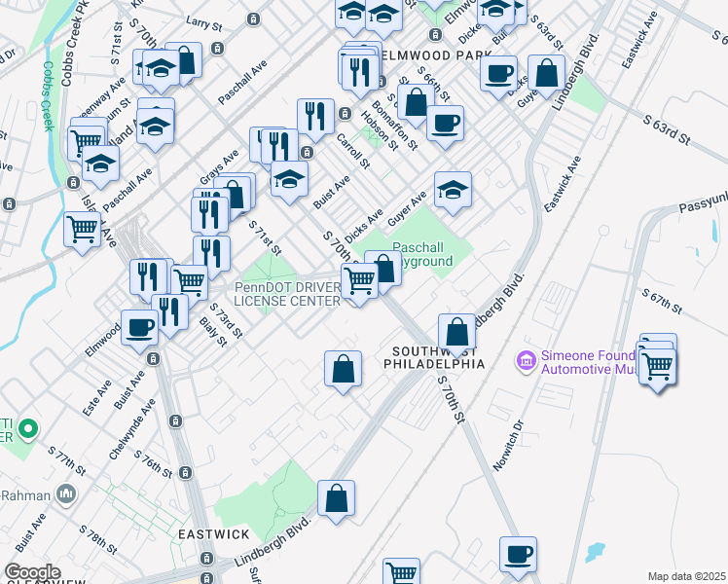728x584 pixels.
Task: Select the transit stop icon next to Larry St
Action: point(253,19)
